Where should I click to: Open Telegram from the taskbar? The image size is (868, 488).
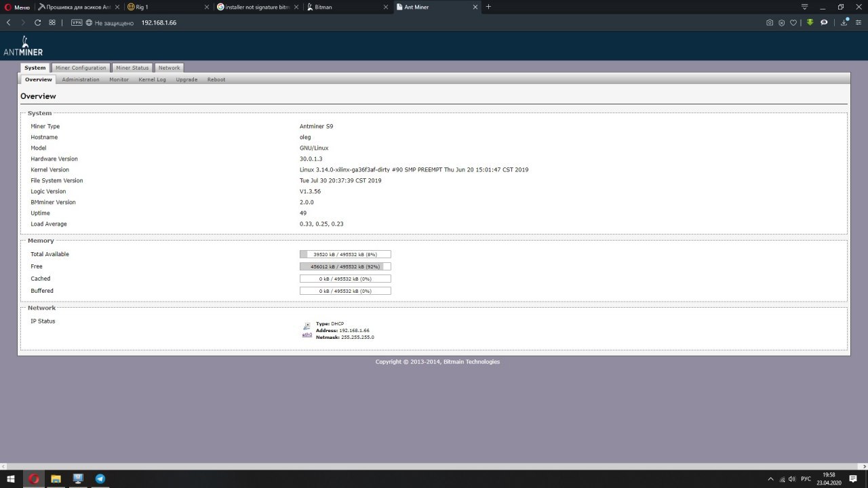coord(100,479)
